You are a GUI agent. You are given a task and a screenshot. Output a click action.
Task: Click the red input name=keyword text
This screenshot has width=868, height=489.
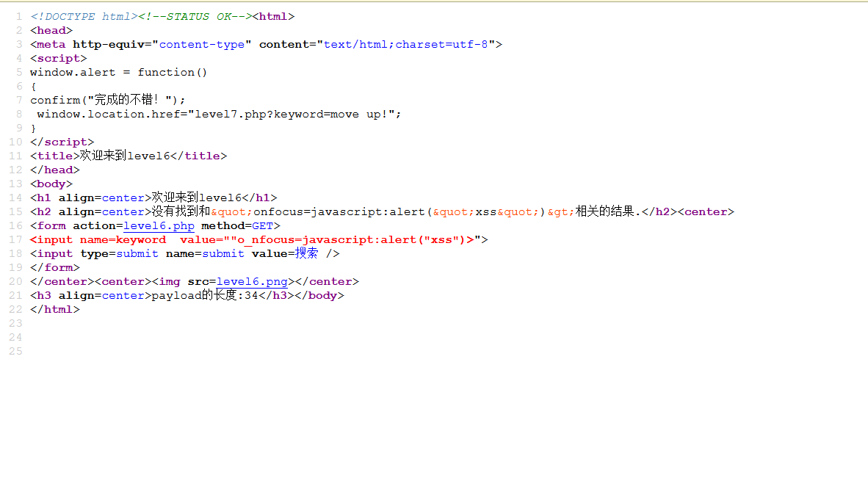98,240
